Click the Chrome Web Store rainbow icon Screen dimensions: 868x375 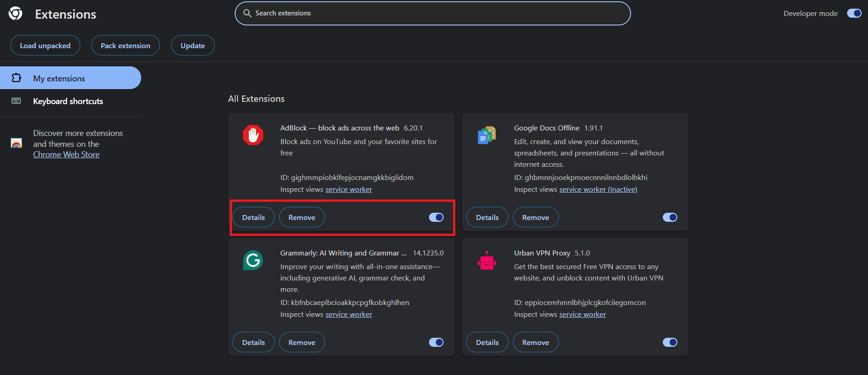click(x=16, y=144)
